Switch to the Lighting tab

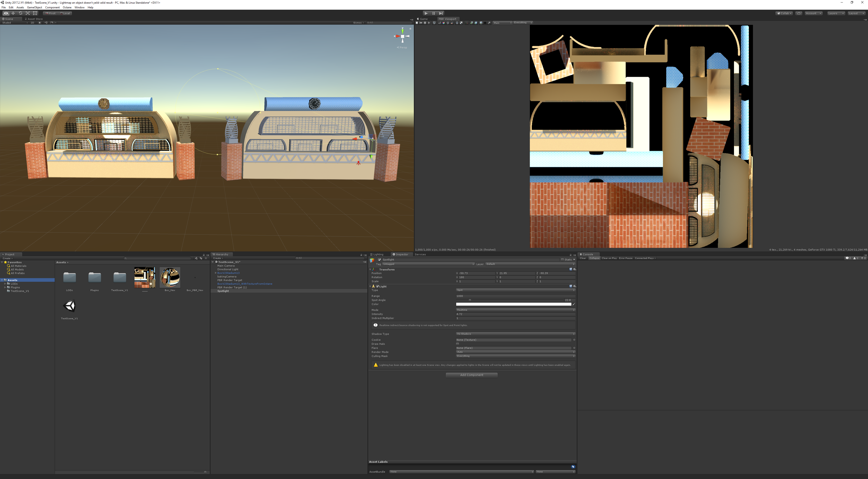point(377,254)
